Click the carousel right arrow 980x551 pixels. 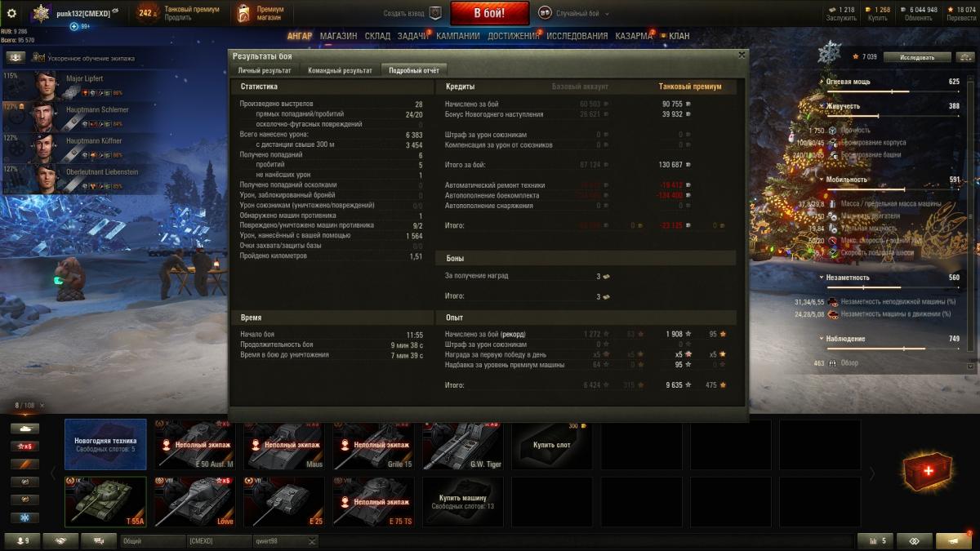[x=871, y=473]
